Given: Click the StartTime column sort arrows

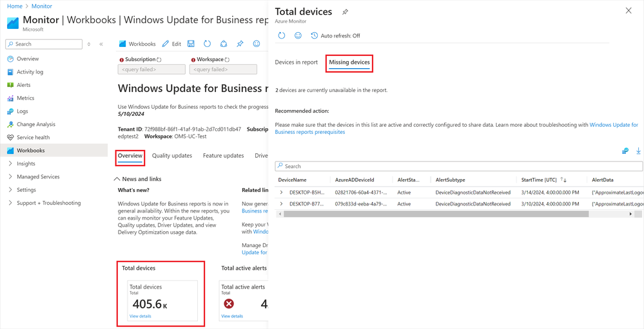Looking at the screenshot, I should coord(563,180).
